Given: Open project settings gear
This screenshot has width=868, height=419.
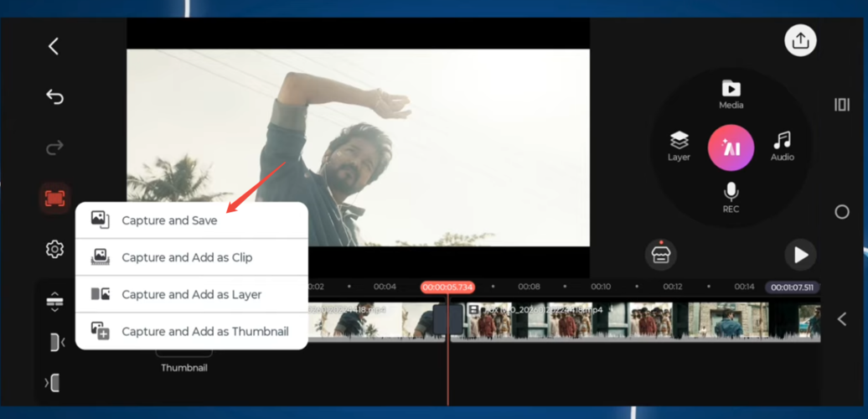Looking at the screenshot, I should tap(54, 249).
